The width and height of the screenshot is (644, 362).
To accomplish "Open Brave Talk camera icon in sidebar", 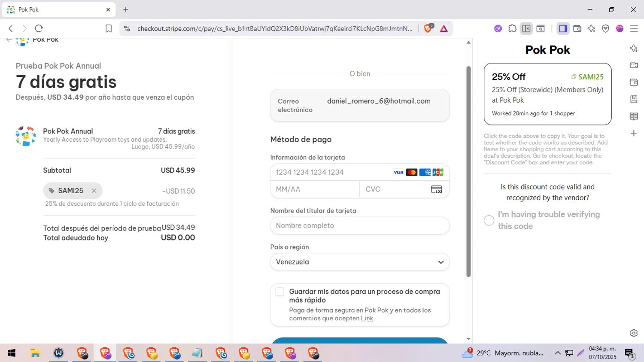I will tap(634, 65).
